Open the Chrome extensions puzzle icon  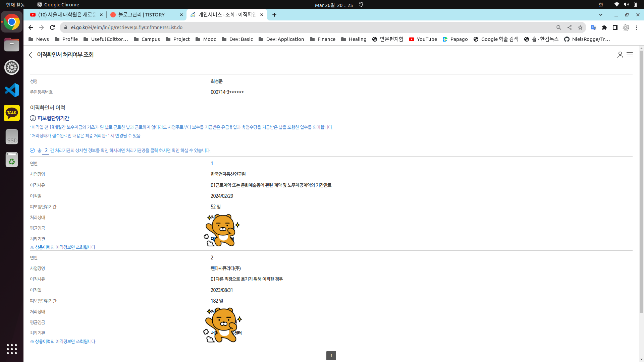(x=604, y=27)
